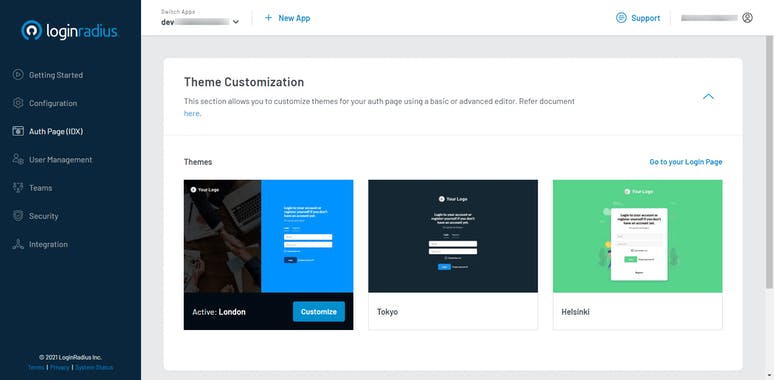Click the Tokyo theme name label
This screenshot has height=380, width=774.
[x=387, y=312]
